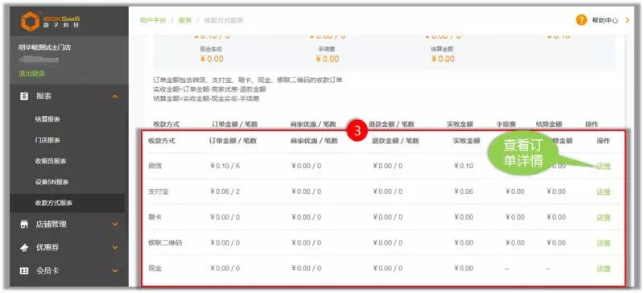Viewport: 644px width, 293px height.
Task: Collapse the 报表 section chevron
Action: pos(115,97)
